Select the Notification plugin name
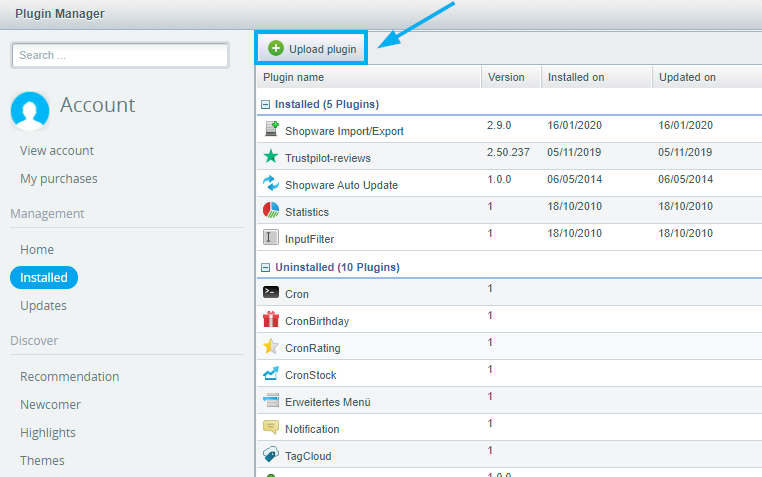The height and width of the screenshot is (477, 762). (x=312, y=429)
